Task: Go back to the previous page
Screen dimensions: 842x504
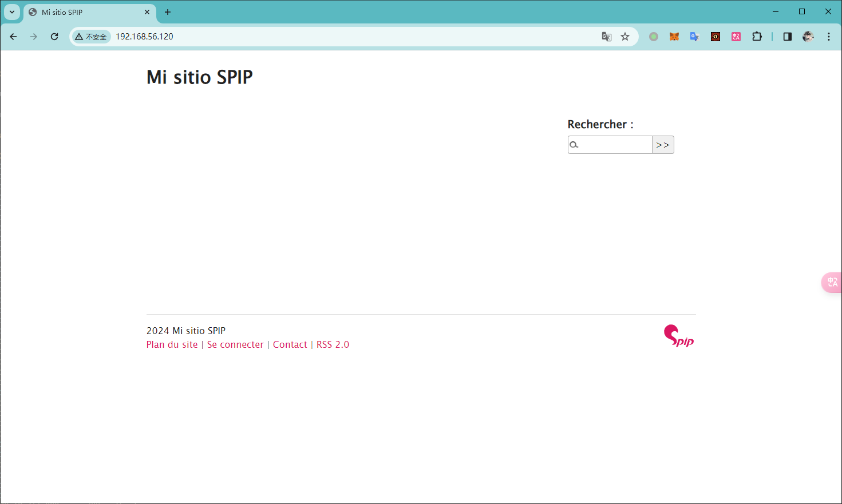Action: pyautogui.click(x=13, y=37)
